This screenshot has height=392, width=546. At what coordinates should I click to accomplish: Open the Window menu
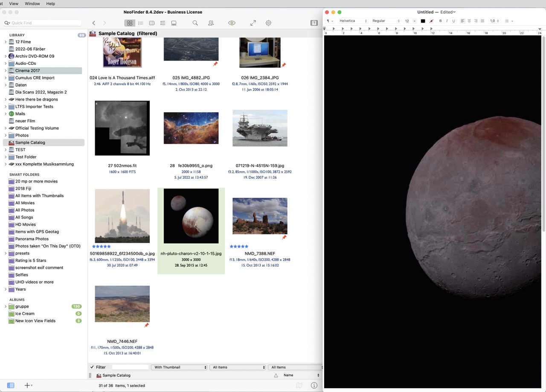pos(32,3)
